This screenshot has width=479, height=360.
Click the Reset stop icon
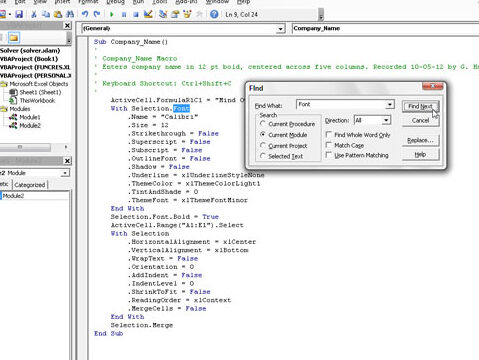pos(136,14)
